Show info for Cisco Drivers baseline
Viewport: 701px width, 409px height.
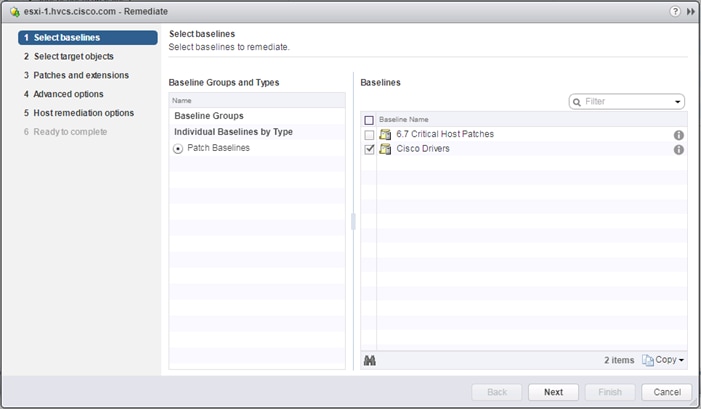(x=678, y=150)
